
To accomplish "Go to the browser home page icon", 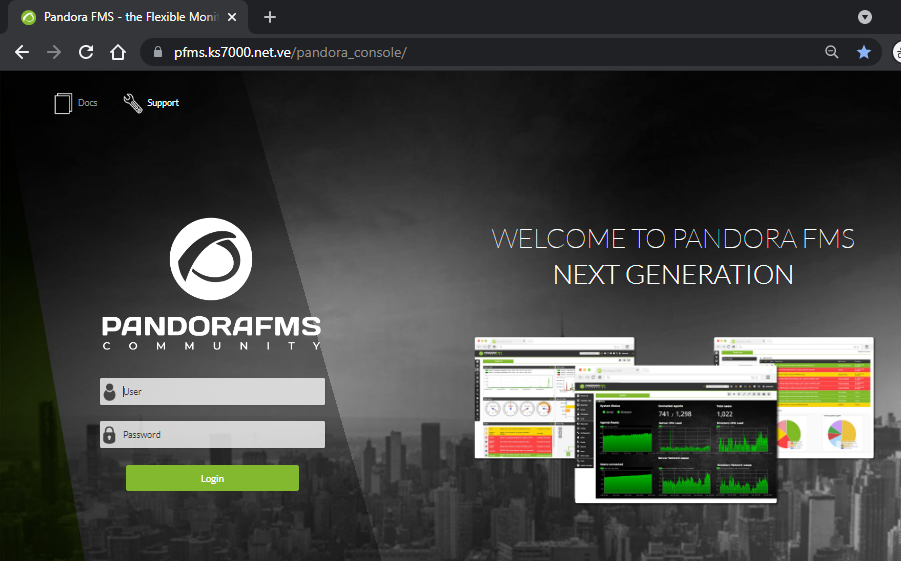I will point(118,53).
